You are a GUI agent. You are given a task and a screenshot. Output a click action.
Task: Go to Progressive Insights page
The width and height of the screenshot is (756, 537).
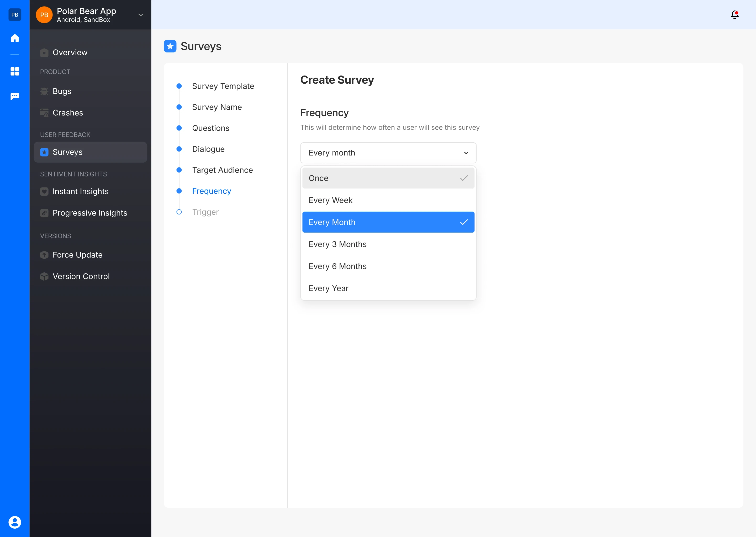click(x=90, y=213)
